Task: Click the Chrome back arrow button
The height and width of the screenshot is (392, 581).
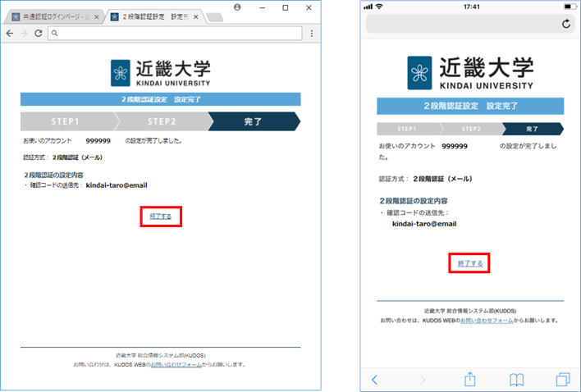Action: [10, 34]
